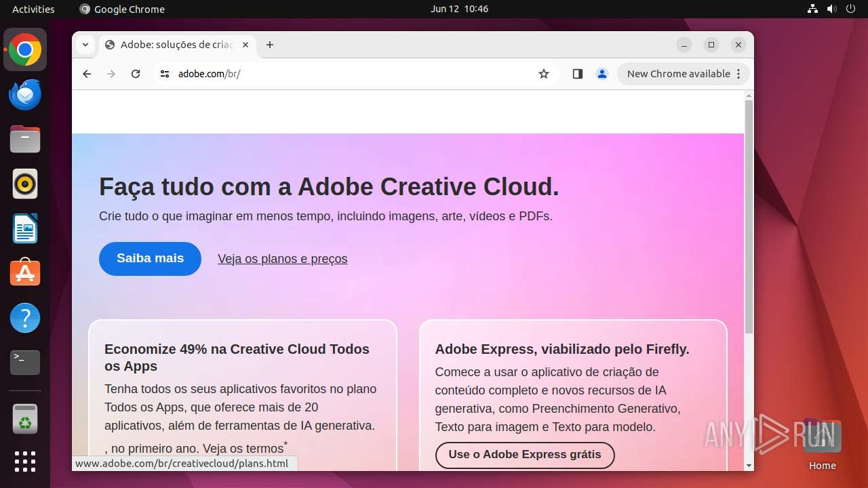Open a new tab with plus button

tap(270, 45)
